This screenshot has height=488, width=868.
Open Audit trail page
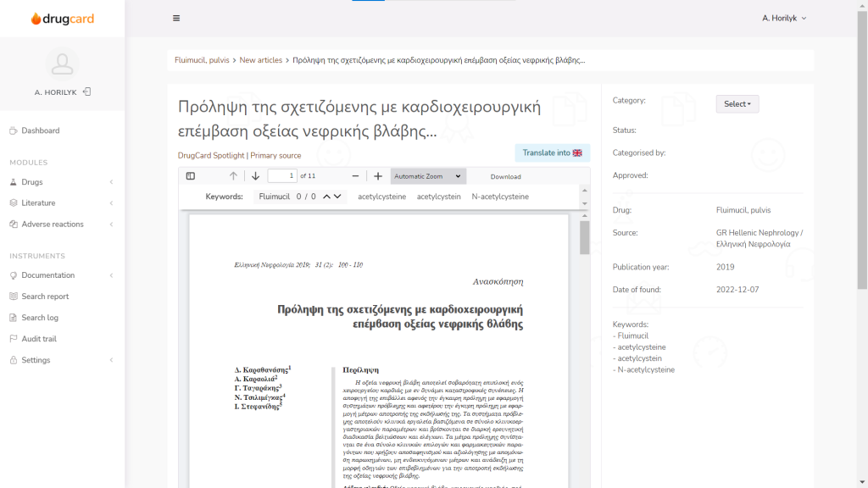coord(39,339)
